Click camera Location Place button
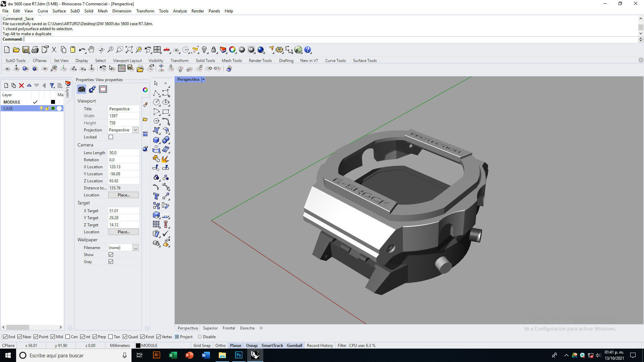Screen dimensions: 644x362 click(123, 195)
